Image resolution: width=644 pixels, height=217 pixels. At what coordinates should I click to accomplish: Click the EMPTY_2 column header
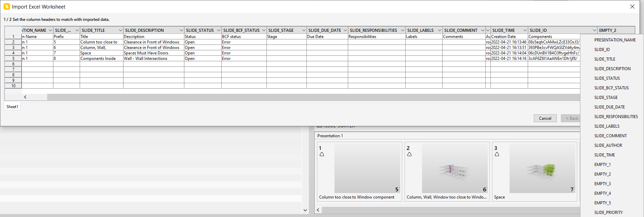616,30
